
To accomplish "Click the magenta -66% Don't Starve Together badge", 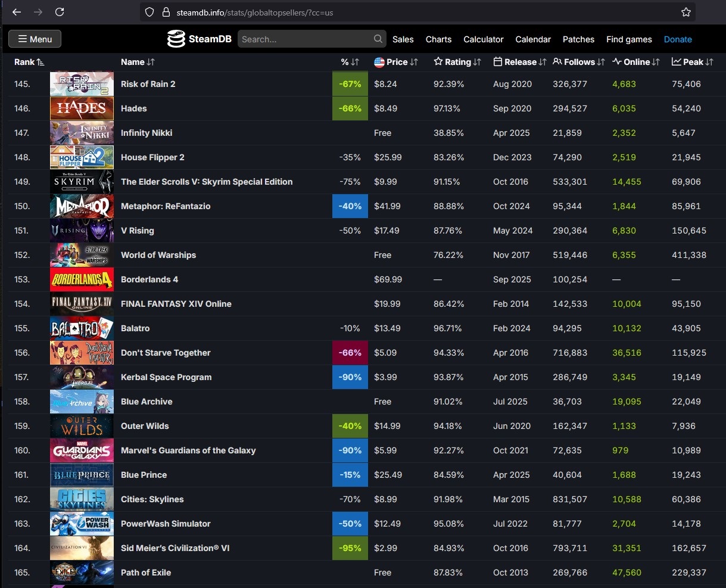I will point(350,353).
